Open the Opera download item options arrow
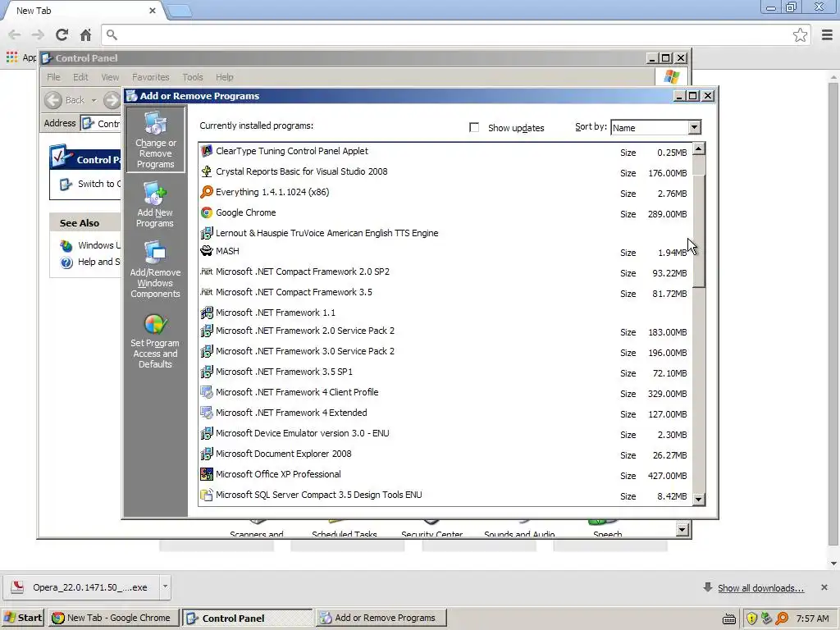This screenshot has height=630, width=840. pos(165,587)
